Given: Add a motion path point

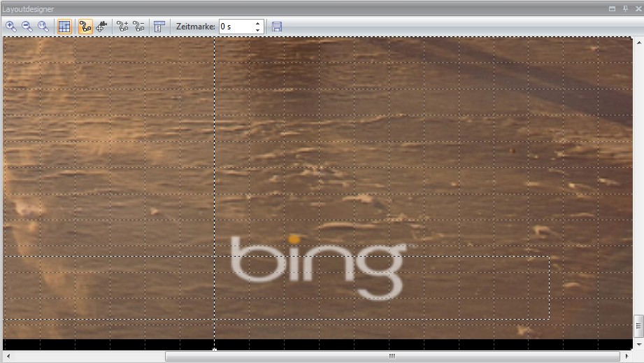Looking at the screenshot, I should pyautogui.click(x=123, y=27).
